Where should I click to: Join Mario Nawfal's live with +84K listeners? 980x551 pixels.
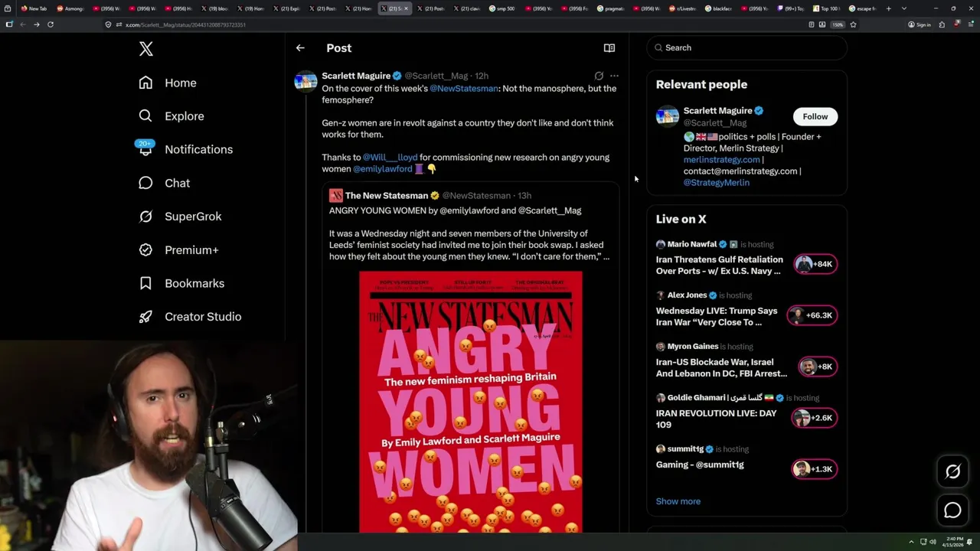coord(815,264)
